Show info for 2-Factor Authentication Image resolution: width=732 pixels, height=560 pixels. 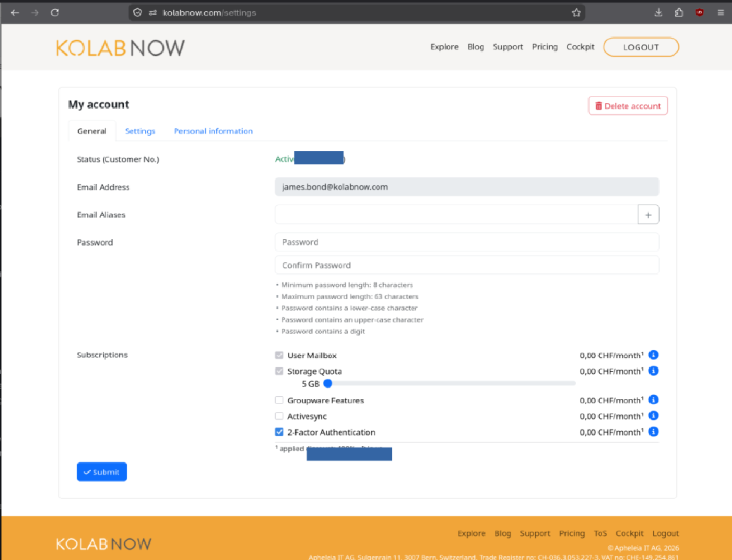tap(653, 432)
